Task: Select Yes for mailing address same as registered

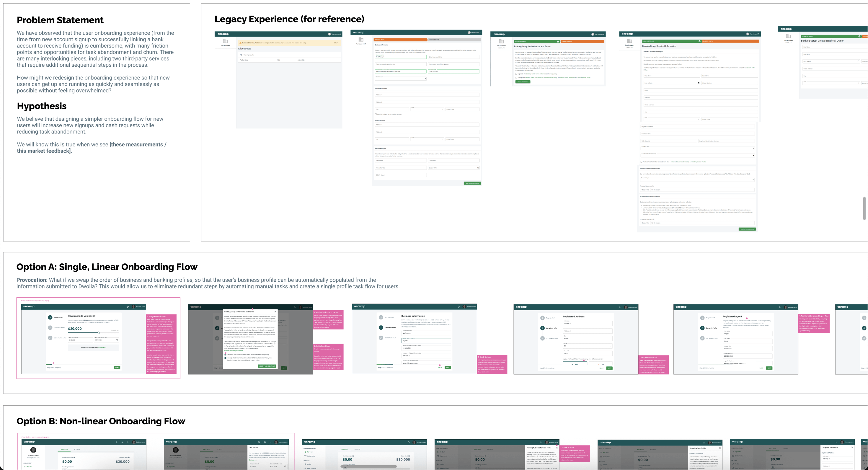Action: [x=575, y=365]
